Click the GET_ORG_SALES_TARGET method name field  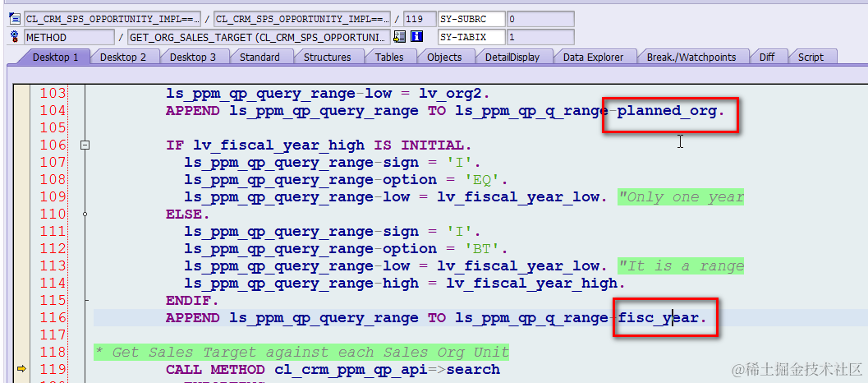pos(259,37)
